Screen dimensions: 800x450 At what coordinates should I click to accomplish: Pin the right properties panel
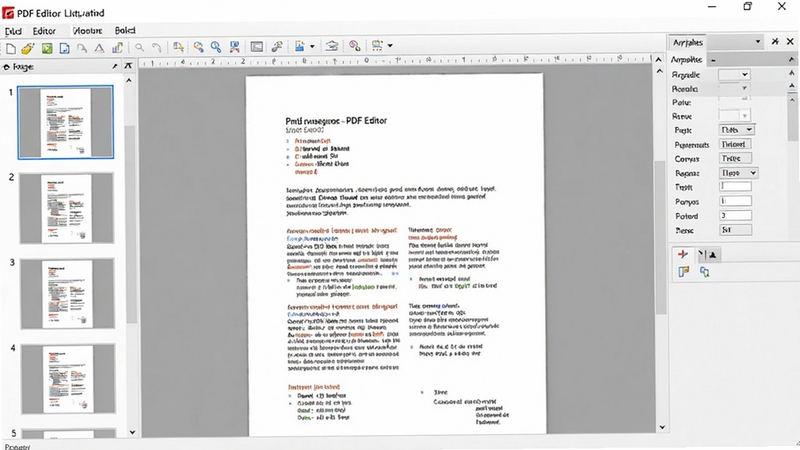coord(775,41)
